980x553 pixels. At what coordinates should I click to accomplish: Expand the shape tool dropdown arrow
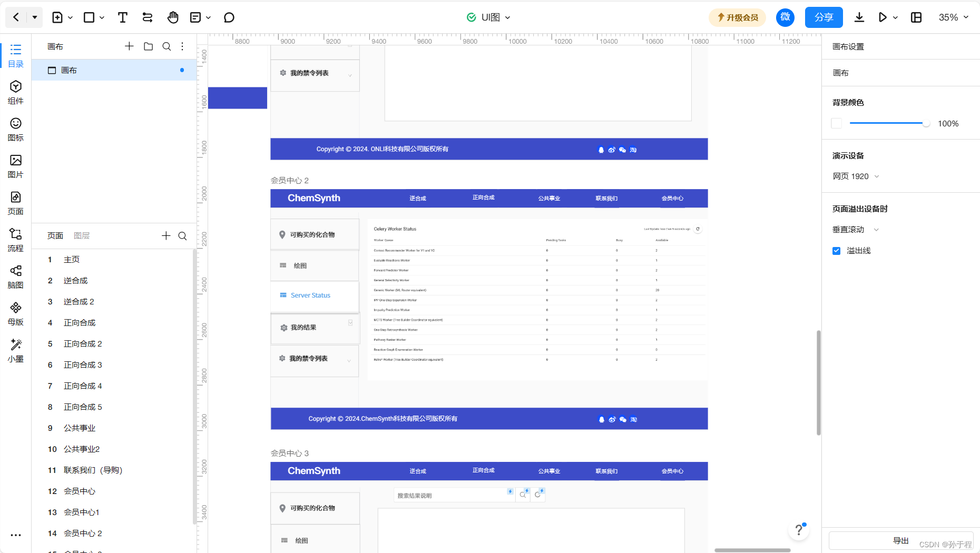point(102,17)
